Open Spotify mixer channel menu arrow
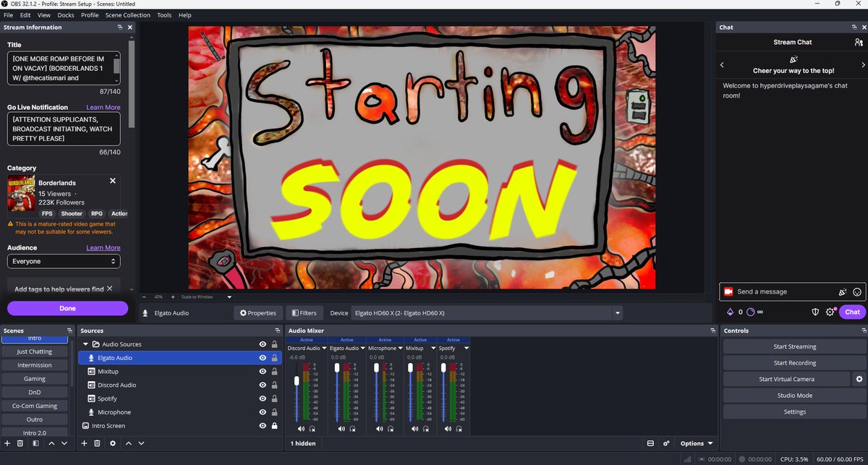This screenshot has height=465, width=868. pyautogui.click(x=466, y=349)
